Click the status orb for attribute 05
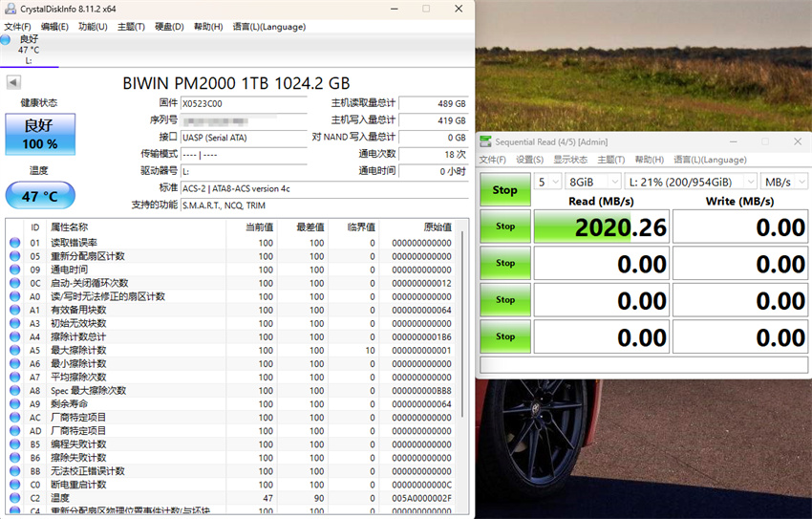Viewport: 812px width, 519px height. coord(15,256)
